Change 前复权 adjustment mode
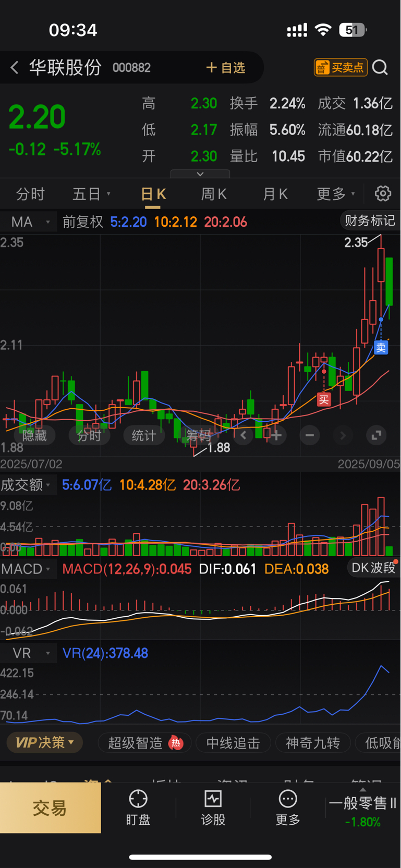 [83, 222]
